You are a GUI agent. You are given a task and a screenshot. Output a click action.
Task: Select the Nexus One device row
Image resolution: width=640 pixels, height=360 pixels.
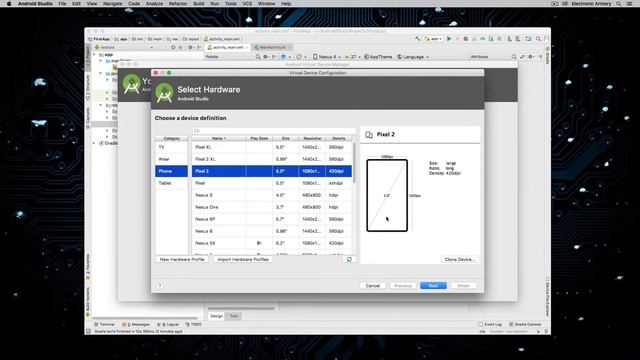click(x=272, y=207)
